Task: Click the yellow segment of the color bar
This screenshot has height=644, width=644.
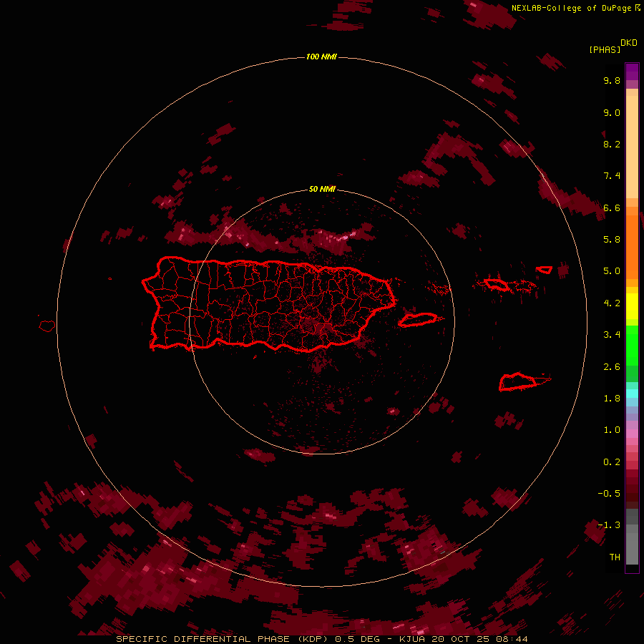Action: (x=632, y=306)
